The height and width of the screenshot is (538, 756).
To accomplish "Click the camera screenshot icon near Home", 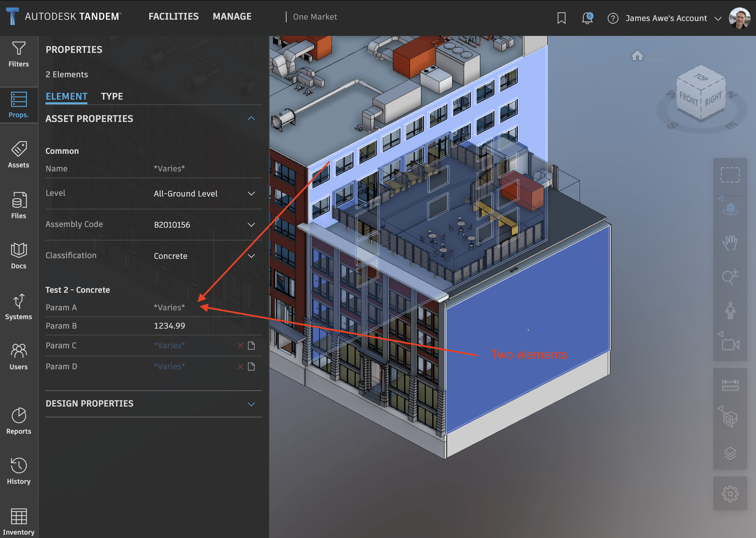I will point(657,56).
